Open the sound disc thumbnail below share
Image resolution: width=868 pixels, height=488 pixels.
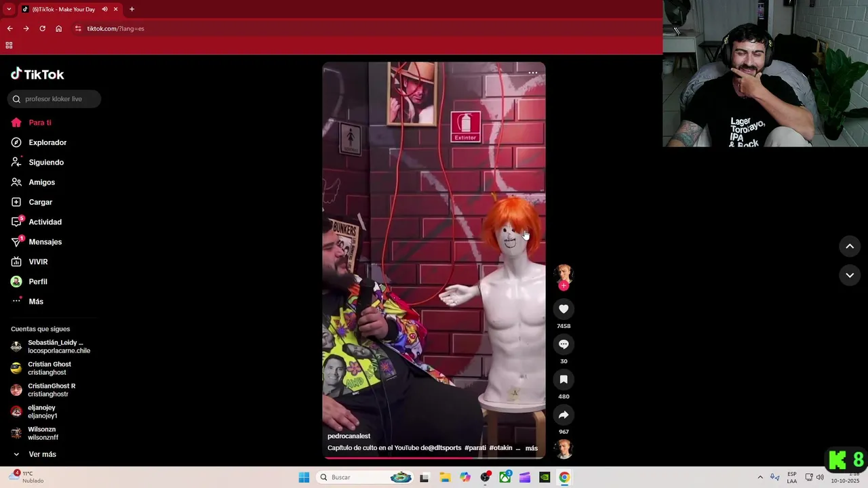564,449
